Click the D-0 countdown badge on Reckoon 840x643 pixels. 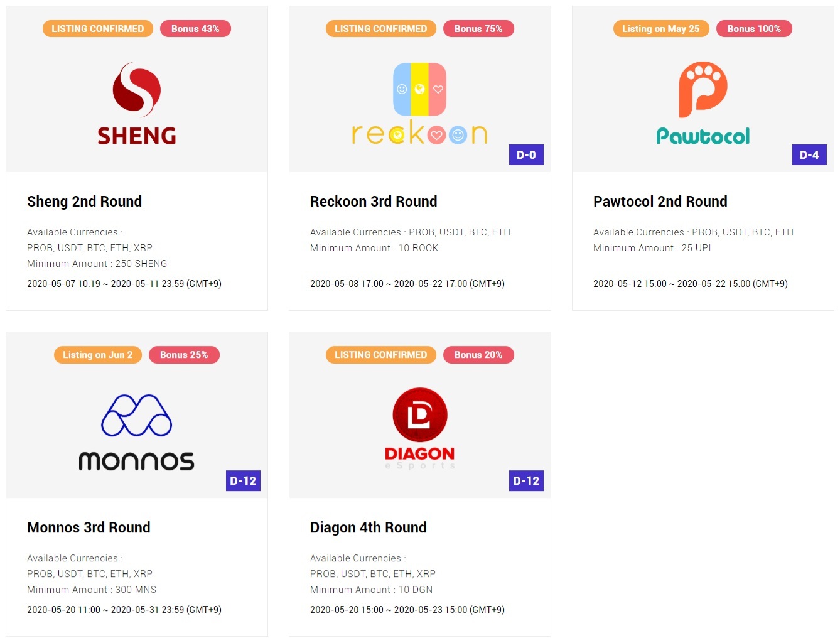pyautogui.click(x=526, y=155)
